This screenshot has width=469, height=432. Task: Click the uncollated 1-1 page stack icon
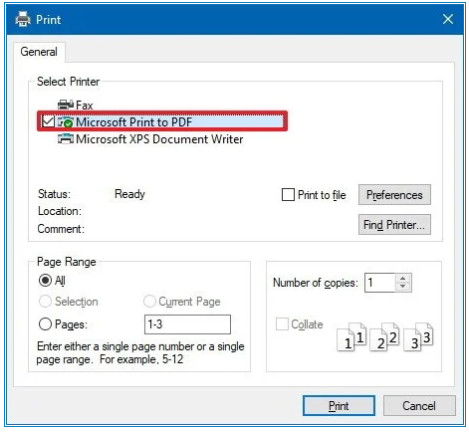pos(351,337)
